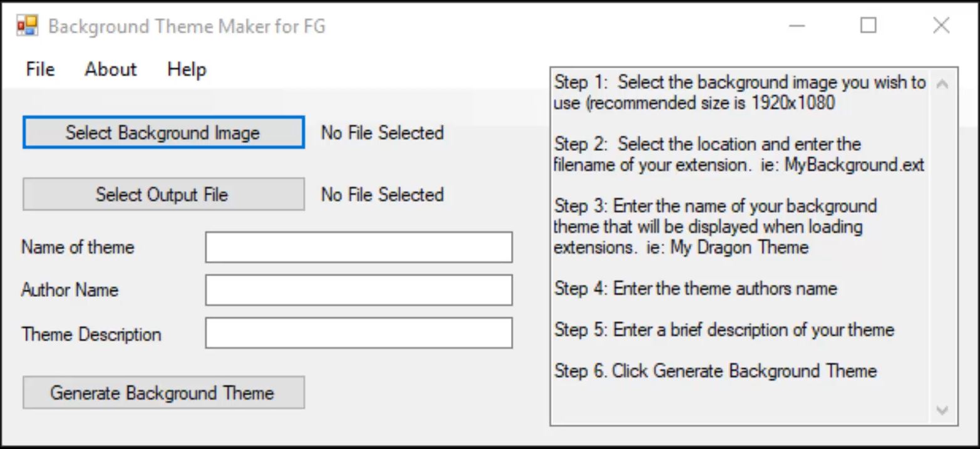This screenshot has width=980, height=449.
Task: Click the No File Selected label beside Select Output File
Action: [382, 195]
